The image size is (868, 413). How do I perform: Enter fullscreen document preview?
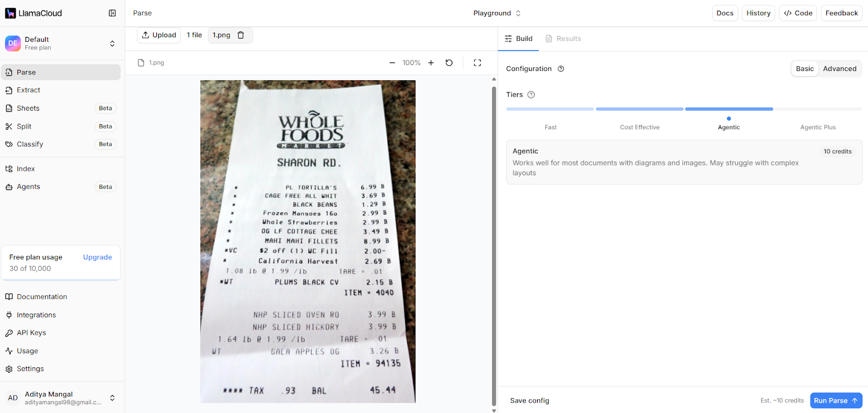pos(477,63)
